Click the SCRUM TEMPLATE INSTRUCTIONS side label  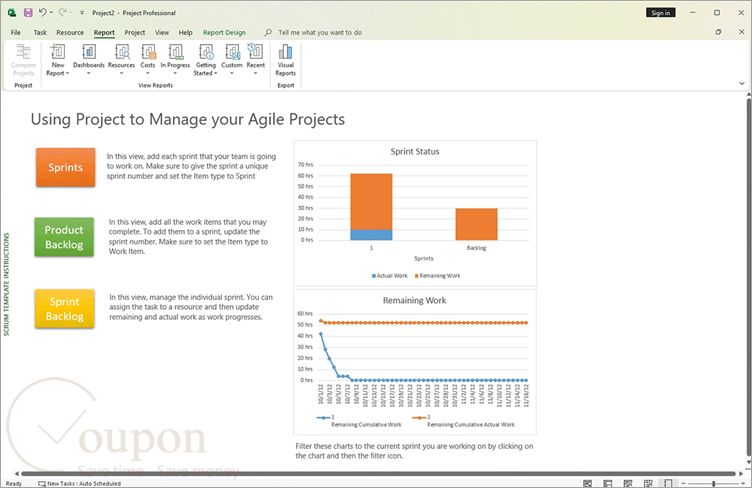pyautogui.click(x=7, y=284)
